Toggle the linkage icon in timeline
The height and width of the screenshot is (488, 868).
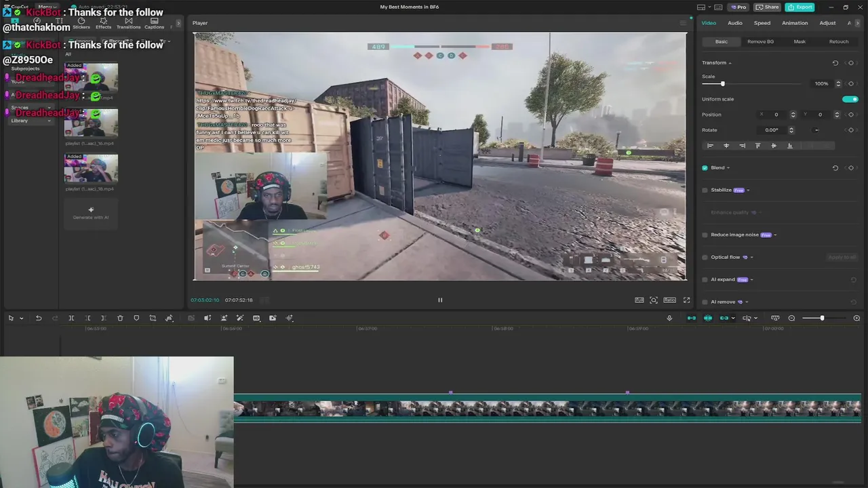724,318
